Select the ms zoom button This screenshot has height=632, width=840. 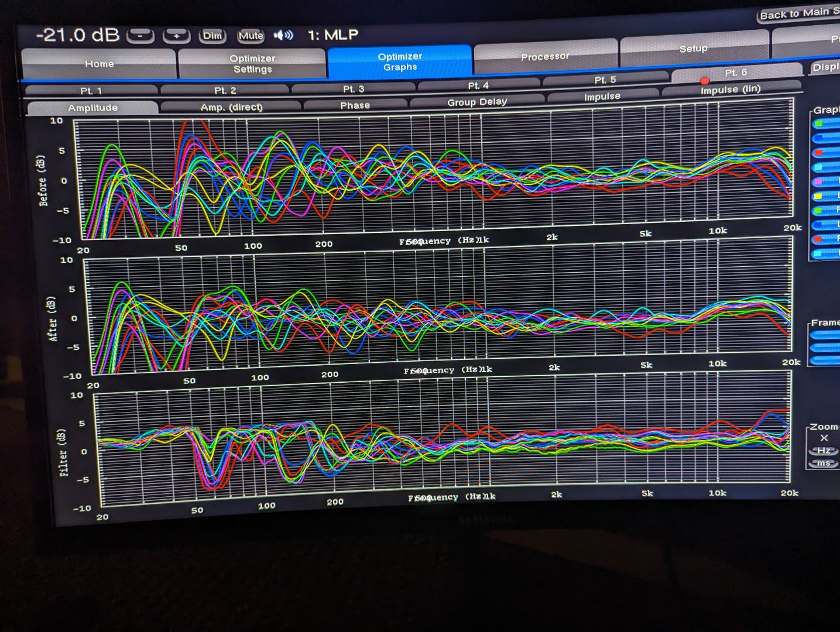click(823, 463)
